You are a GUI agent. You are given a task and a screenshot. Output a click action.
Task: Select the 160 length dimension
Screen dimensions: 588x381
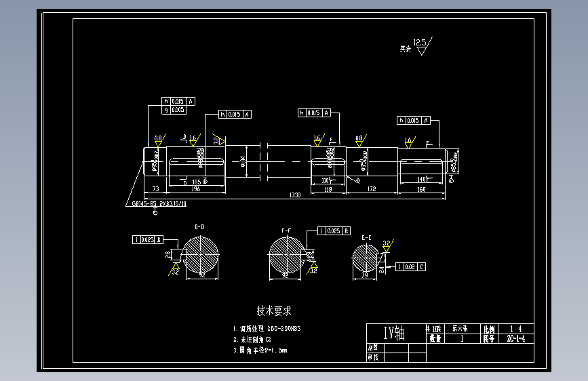(x=421, y=189)
